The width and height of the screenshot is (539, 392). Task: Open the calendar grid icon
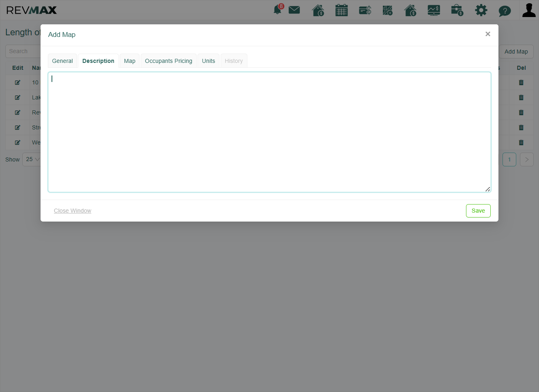click(341, 10)
